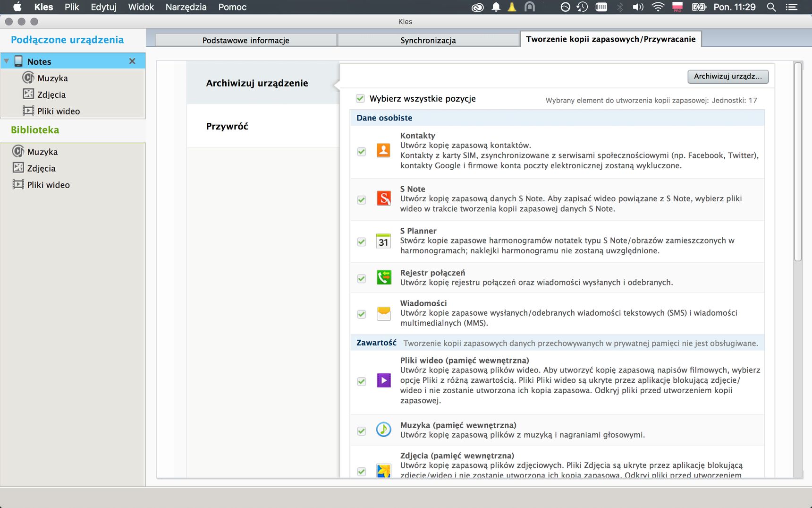
Task: Open Zdjęcia in the Biblioteka section
Action: [41, 168]
